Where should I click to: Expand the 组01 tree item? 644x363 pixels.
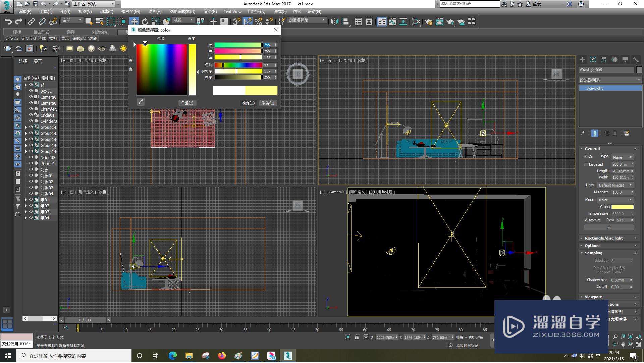(x=26, y=200)
